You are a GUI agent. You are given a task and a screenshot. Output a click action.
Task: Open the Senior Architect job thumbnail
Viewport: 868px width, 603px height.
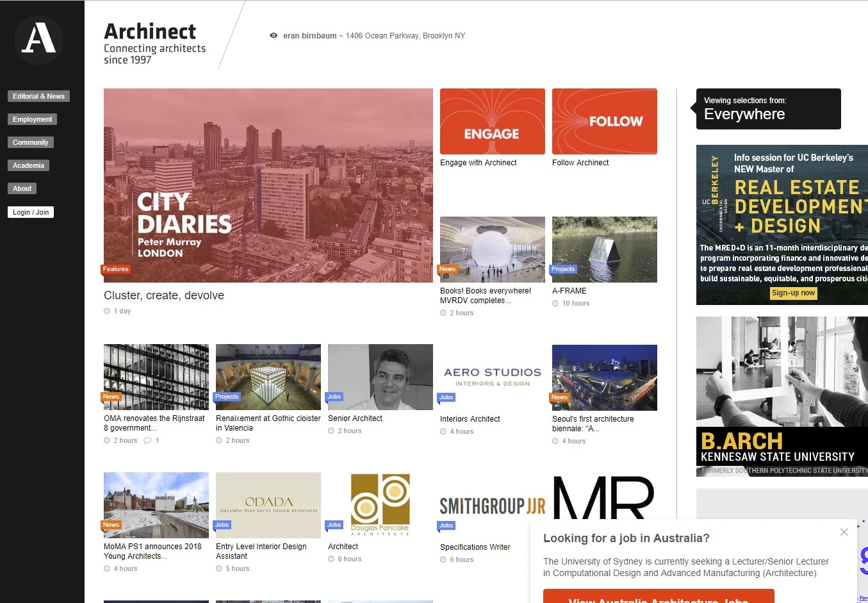pos(381,377)
